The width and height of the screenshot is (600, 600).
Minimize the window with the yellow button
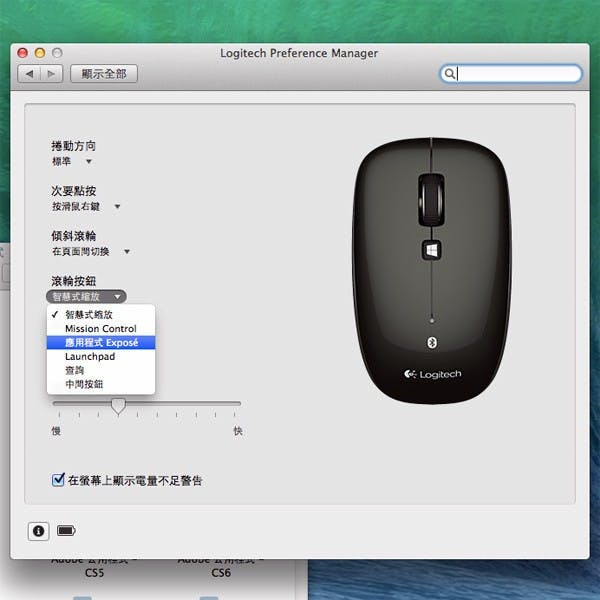pos(40,53)
